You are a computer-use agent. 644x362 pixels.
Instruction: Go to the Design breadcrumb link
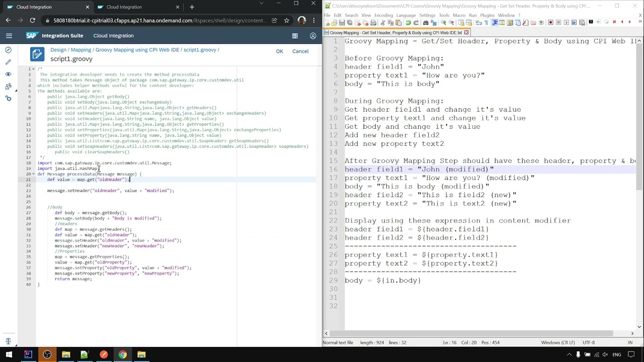pyautogui.click(x=58, y=50)
